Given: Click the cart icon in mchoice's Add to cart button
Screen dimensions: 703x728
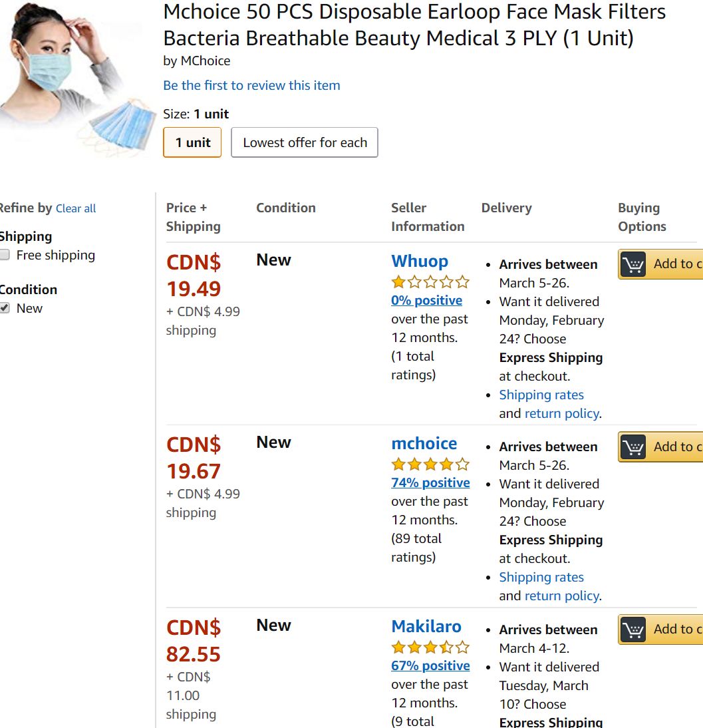Looking at the screenshot, I should click(633, 447).
